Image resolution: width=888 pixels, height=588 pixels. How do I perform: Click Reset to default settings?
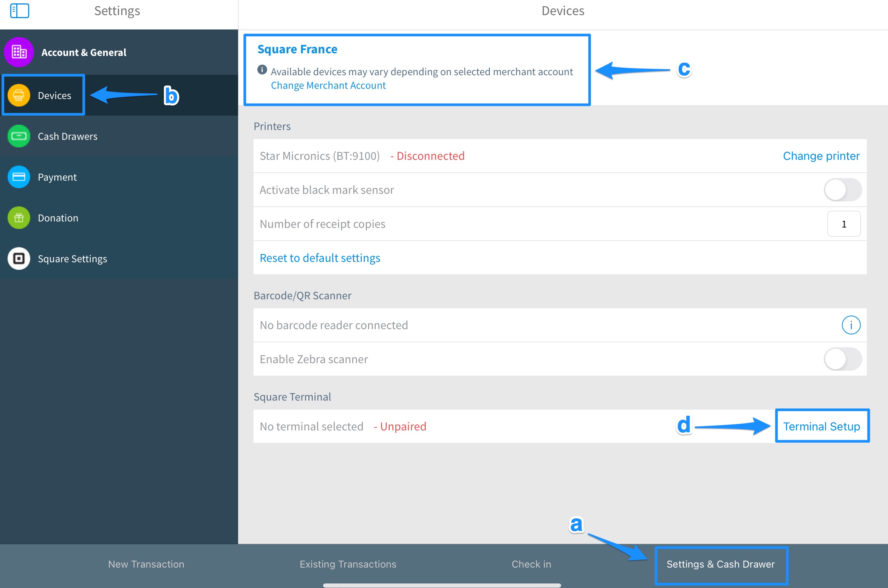[x=320, y=258]
